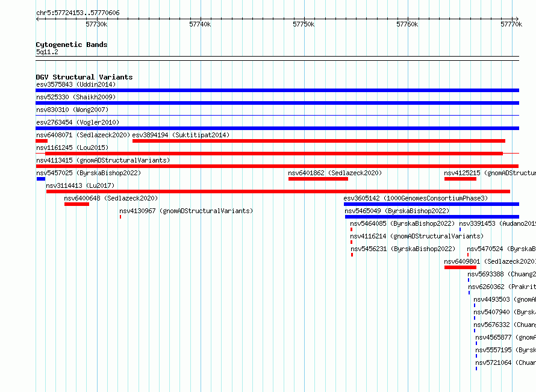Select the nsv6401862 (Sedlazeck2020) red bar
Viewport: 536px width, 392px height.
tap(318, 179)
